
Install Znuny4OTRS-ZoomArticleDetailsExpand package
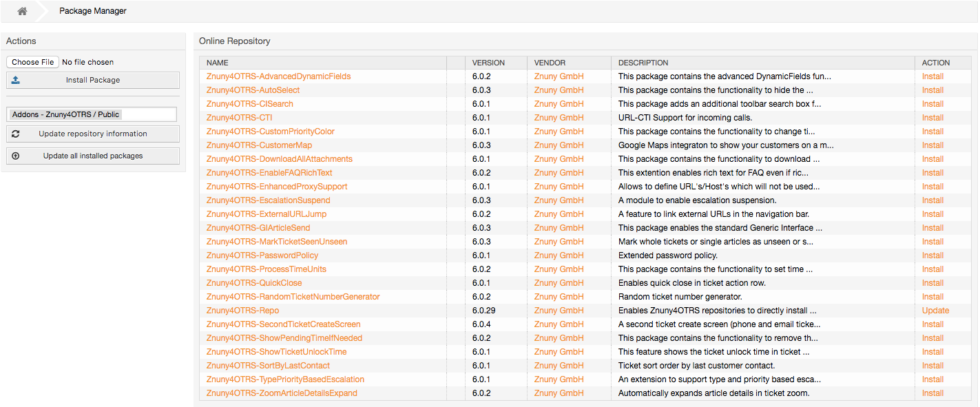coord(932,393)
